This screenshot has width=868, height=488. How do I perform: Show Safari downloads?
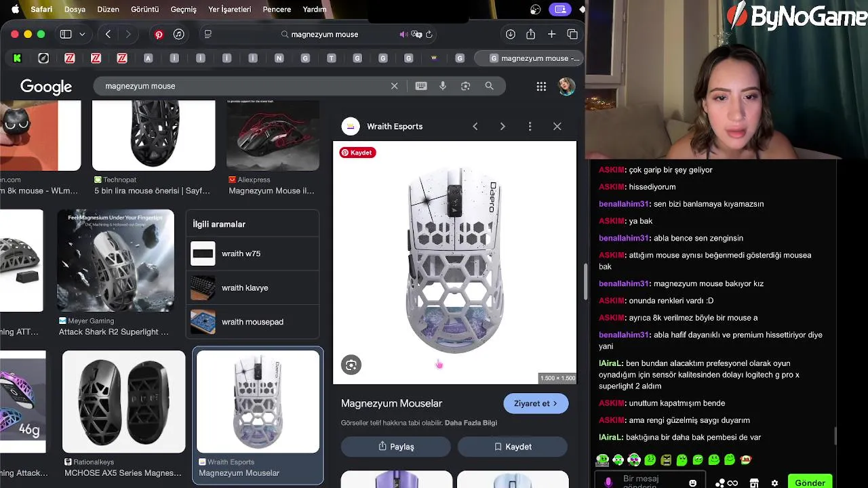(x=511, y=34)
